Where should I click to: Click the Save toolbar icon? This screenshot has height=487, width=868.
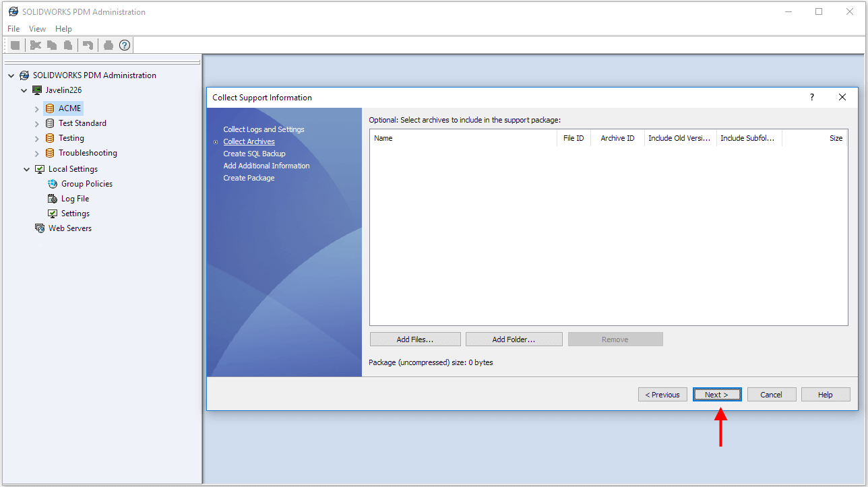coord(15,45)
